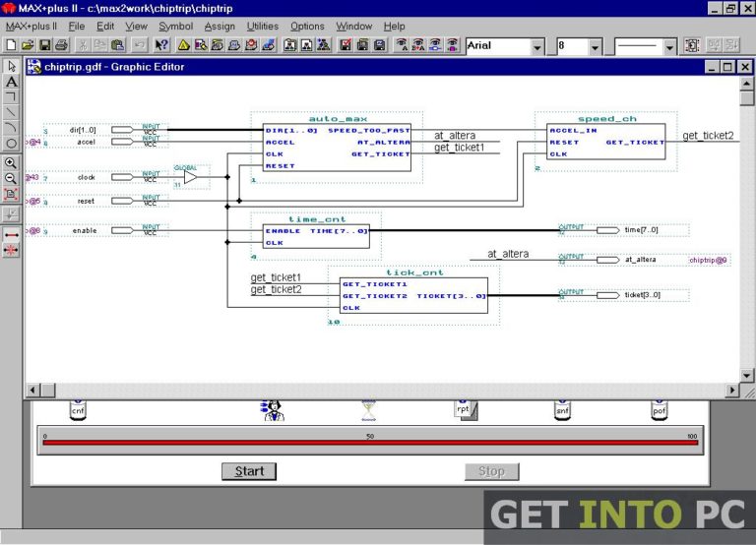Set project to current file icon
Image resolution: width=756 pixels, height=545 pixels.
(307, 45)
